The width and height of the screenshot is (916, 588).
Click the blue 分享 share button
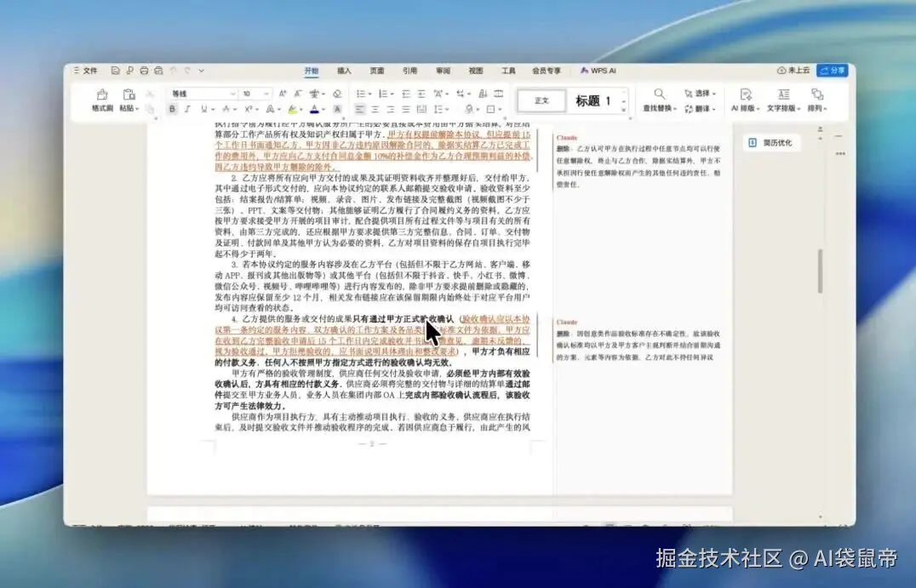[x=833, y=71]
